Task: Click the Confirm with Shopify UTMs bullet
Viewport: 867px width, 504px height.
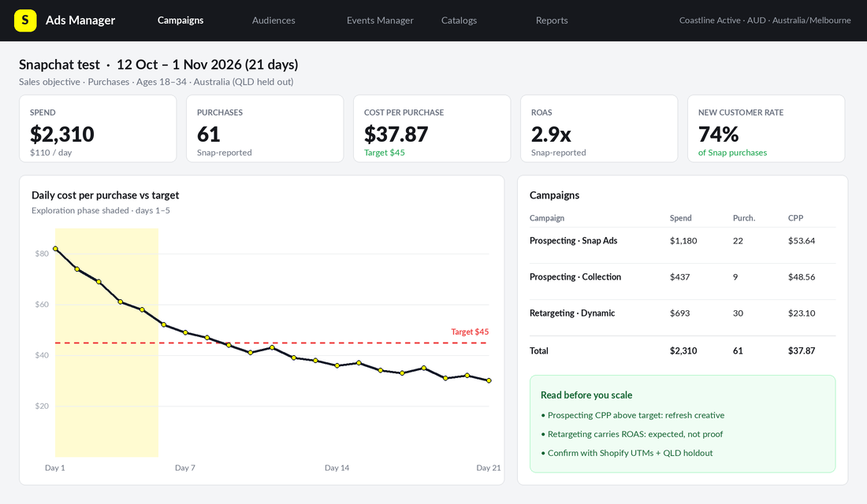Action: click(x=627, y=453)
